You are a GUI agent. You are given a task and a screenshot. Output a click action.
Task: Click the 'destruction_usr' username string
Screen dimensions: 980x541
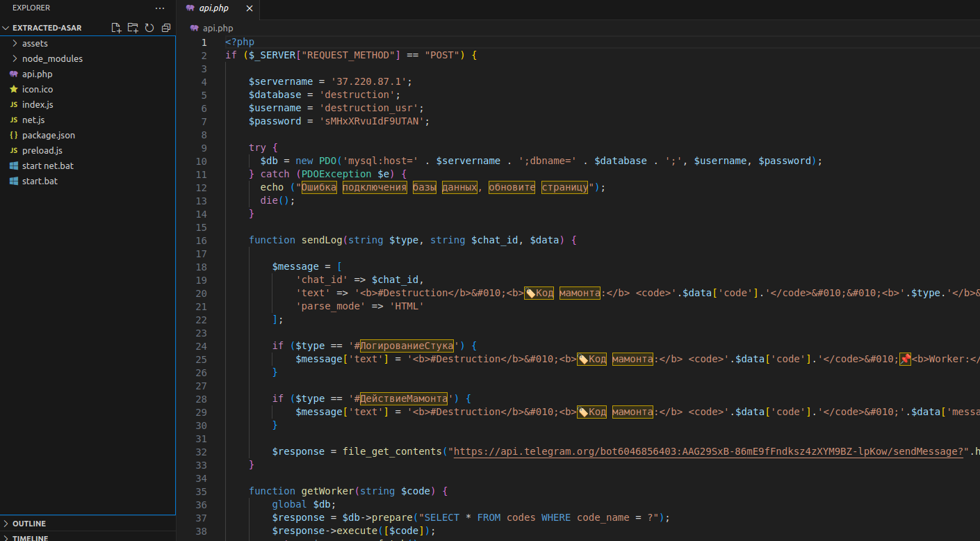(x=368, y=108)
